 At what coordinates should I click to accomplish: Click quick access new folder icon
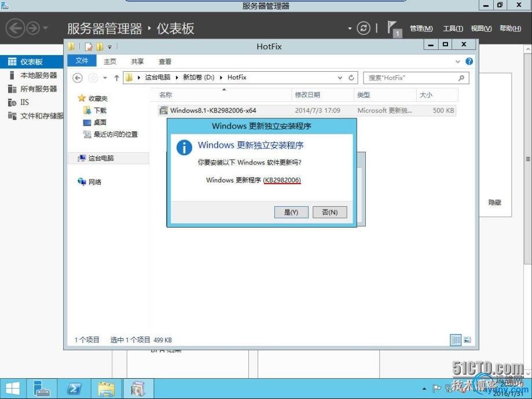[x=100, y=46]
